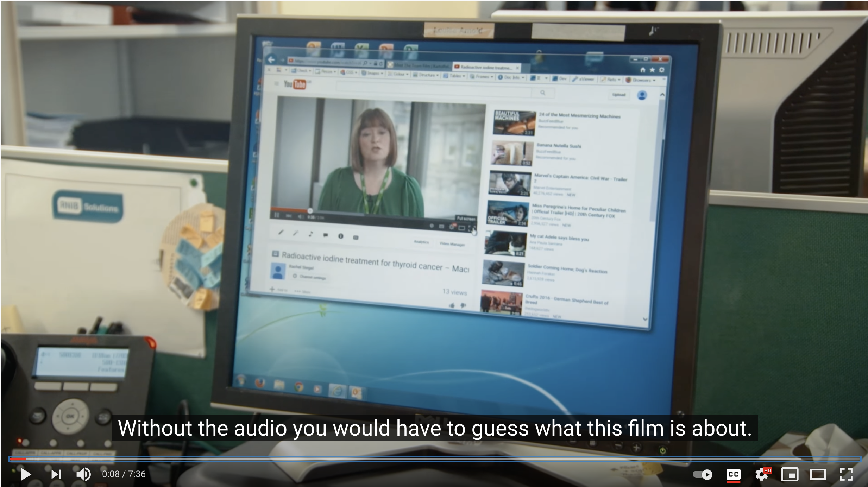
Task: Click the home icon in the filmed browser
Action: 643,70
